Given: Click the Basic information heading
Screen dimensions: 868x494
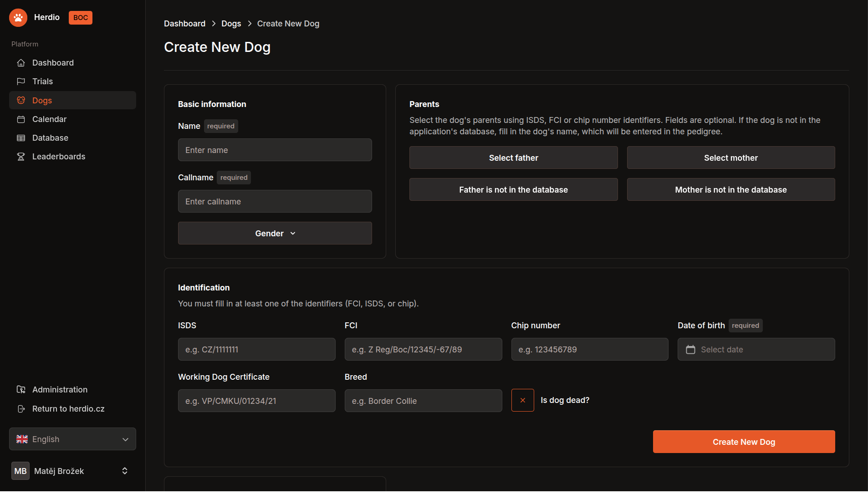Looking at the screenshot, I should pyautogui.click(x=212, y=104).
